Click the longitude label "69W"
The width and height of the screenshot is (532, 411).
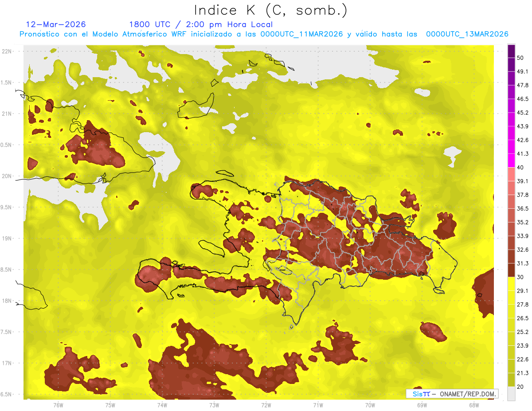422,405
